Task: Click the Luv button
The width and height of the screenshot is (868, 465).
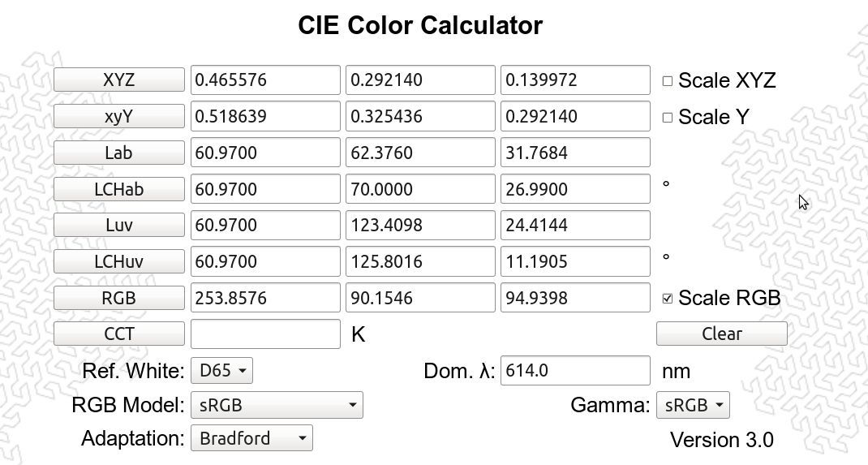Action: point(119,225)
